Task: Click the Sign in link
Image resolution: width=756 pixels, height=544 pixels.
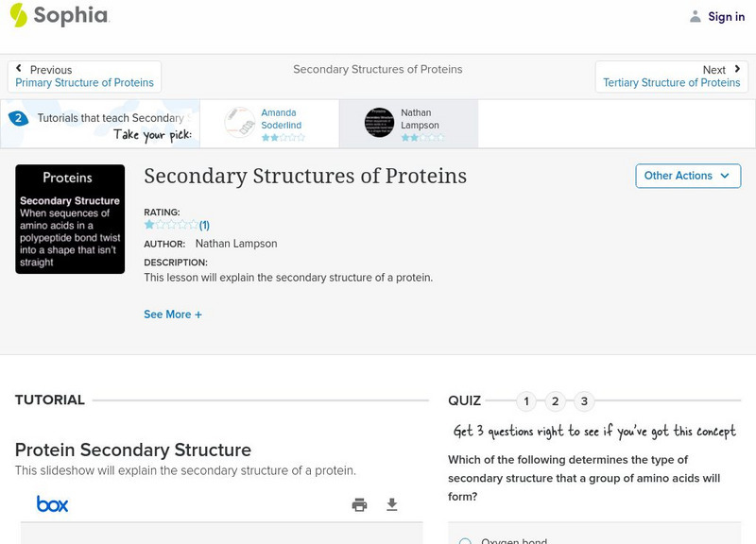Action: (726, 16)
